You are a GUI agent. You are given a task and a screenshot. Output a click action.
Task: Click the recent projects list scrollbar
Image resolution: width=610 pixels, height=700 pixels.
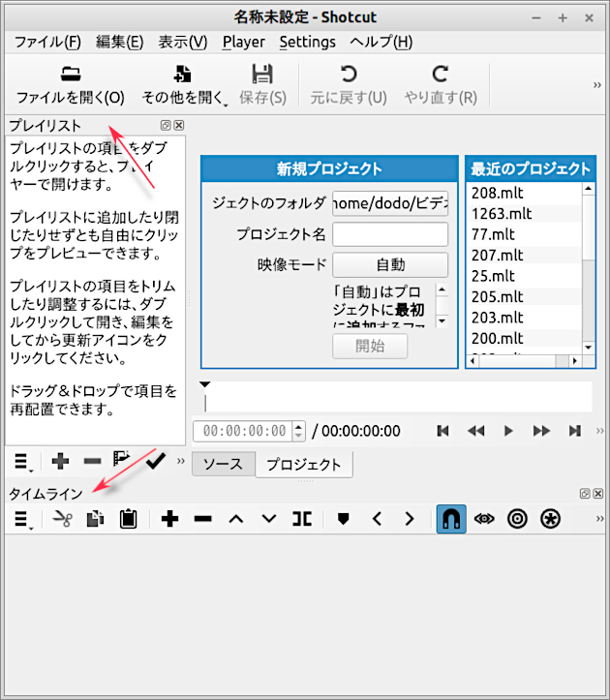pos(589,271)
